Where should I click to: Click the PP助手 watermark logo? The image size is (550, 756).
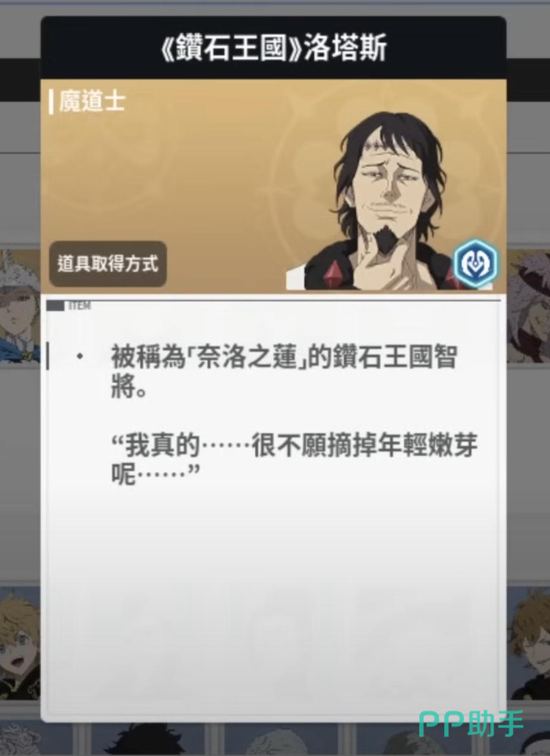click(471, 724)
